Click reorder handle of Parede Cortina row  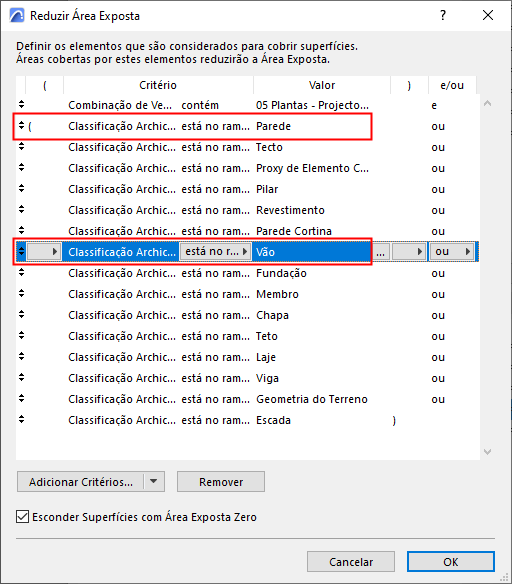[x=21, y=231]
